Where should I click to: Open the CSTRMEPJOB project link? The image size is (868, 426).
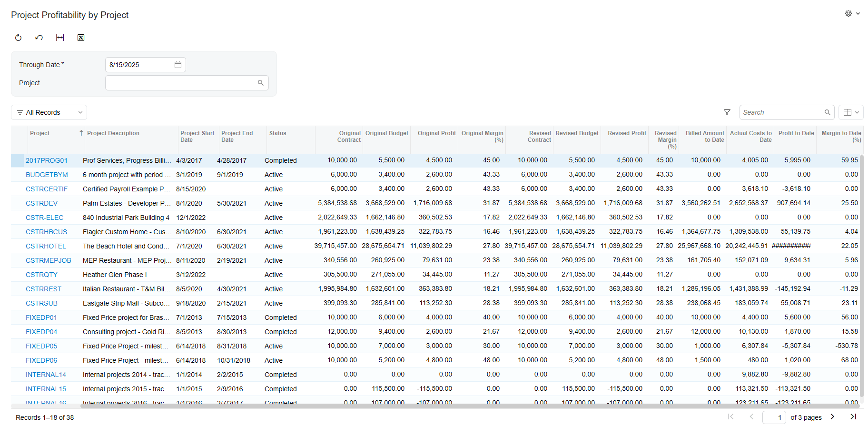(x=49, y=260)
